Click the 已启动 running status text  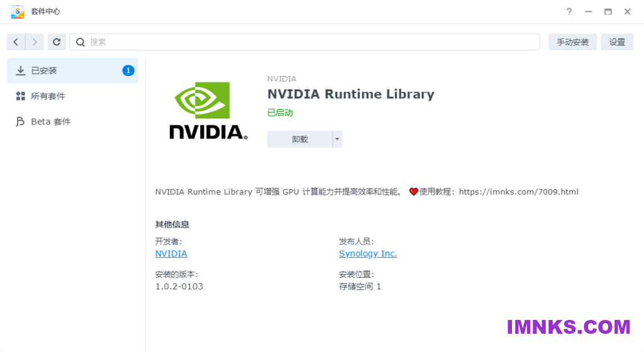pos(280,113)
